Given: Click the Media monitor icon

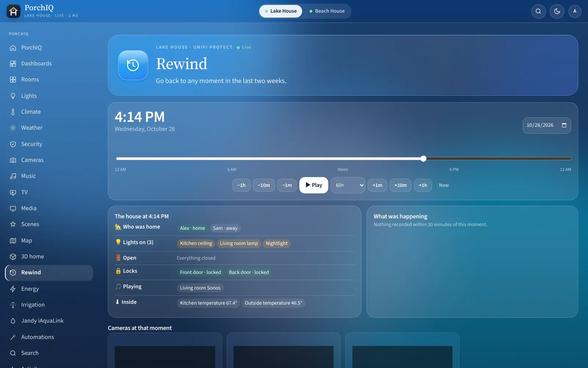Looking at the screenshot, I should click(13, 208).
